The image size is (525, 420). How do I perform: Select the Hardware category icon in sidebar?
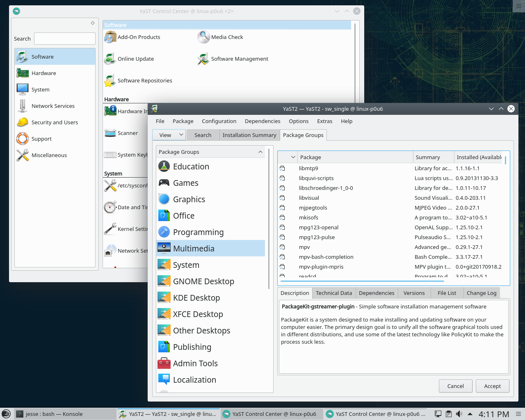(23, 73)
